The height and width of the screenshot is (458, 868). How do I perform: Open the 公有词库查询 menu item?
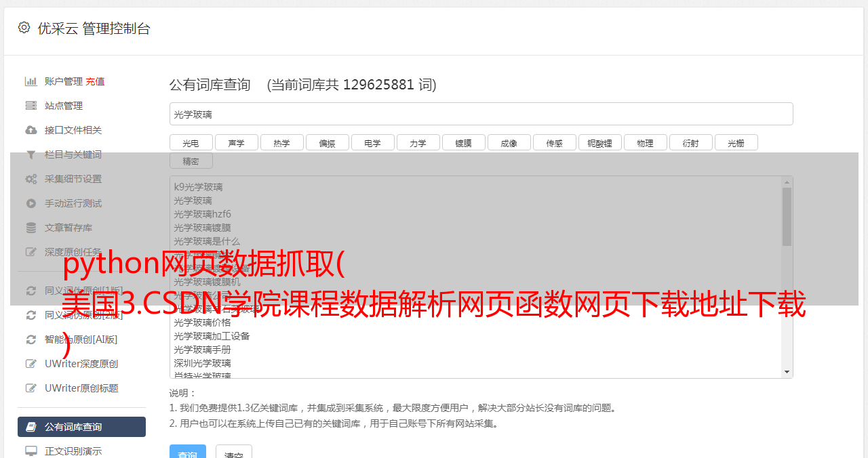81,427
